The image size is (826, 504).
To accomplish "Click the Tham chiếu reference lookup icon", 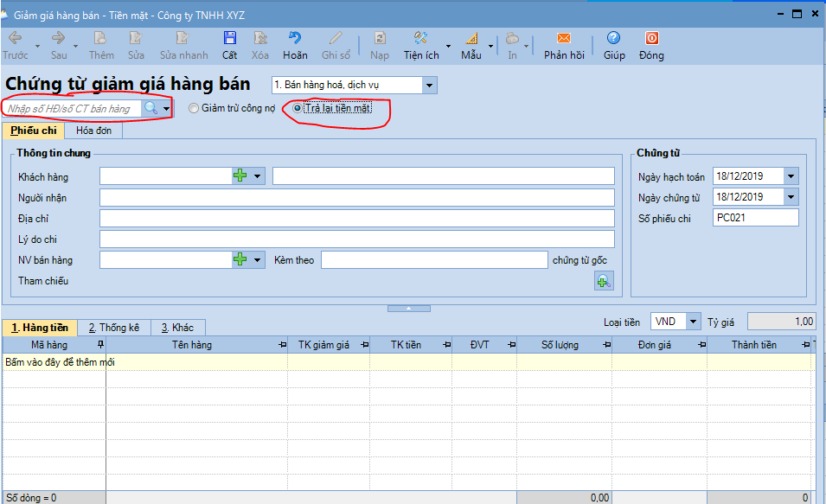I will pyautogui.click(x=604, y=281).
